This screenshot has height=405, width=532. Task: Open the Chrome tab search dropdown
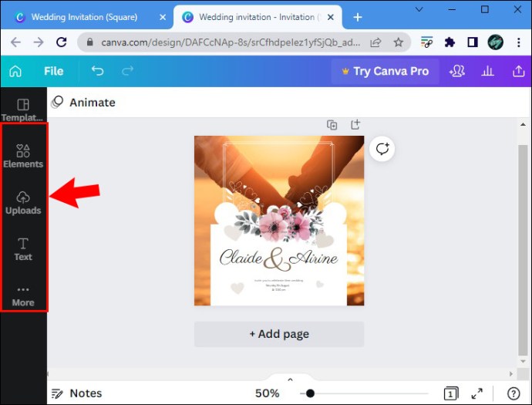pyautogui.click(x=419, y=9)
